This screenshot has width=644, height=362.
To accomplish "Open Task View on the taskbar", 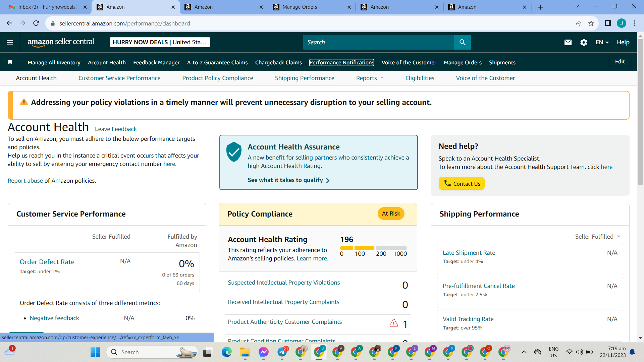I will 208,352.
